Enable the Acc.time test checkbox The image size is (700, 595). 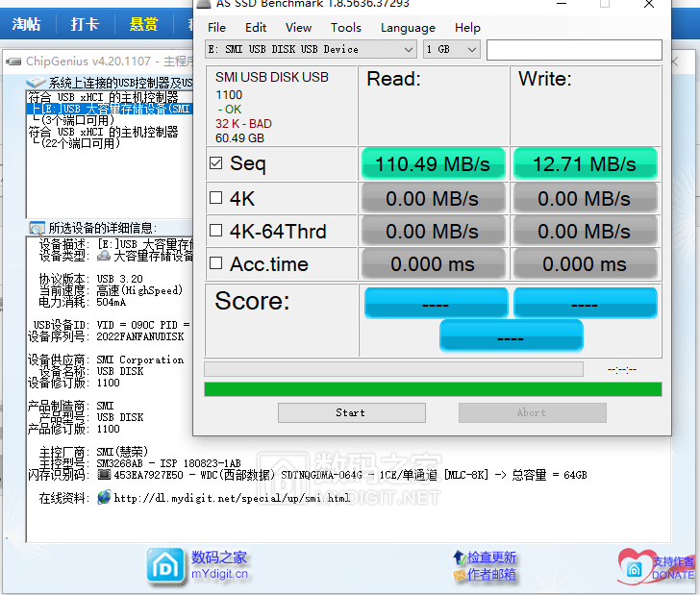(216, 263)
